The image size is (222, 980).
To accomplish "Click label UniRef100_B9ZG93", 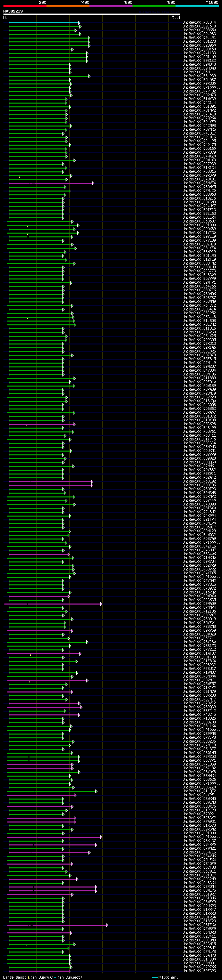I will (199, 971).
